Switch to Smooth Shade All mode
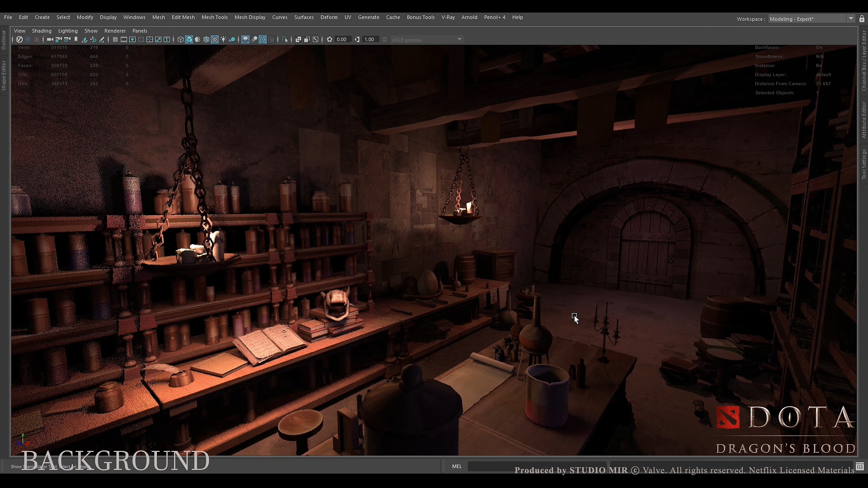 [x=189, y=39]
